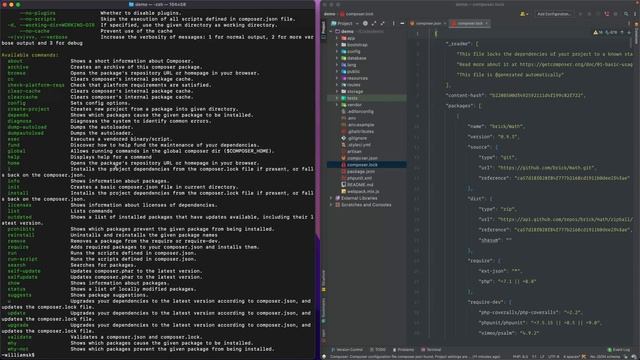Open webpack.mix.js in project tree

coord(360,191)
